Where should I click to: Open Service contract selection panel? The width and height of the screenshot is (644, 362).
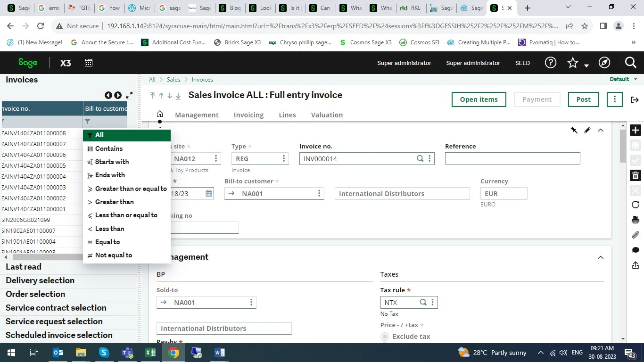point(56,308)
